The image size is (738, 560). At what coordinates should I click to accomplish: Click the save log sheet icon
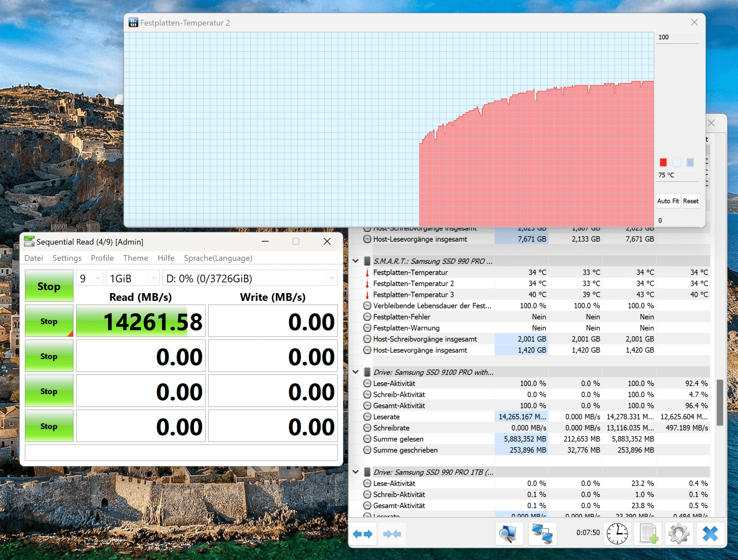[x=648, y=534]
